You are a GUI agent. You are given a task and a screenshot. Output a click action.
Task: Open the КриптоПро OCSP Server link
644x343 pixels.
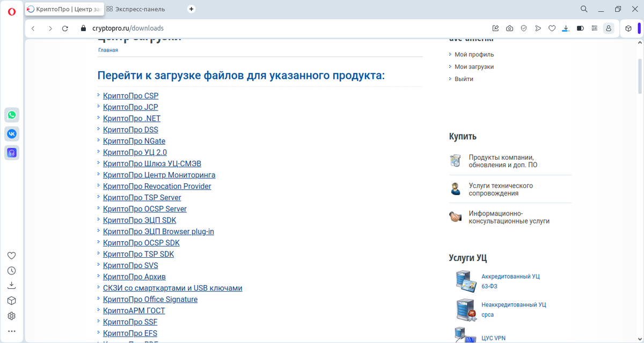pyautogui.click(x=145, y=209)
